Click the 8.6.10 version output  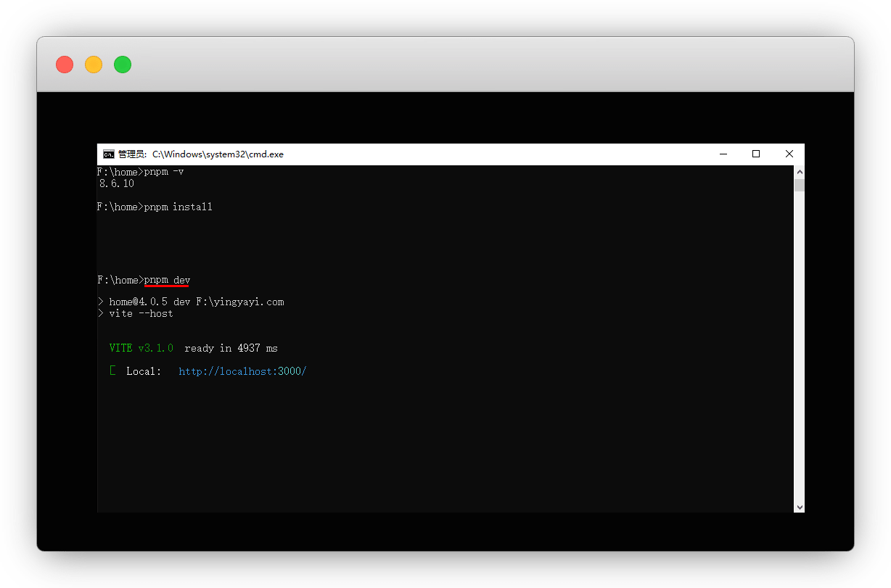(117, 184)
